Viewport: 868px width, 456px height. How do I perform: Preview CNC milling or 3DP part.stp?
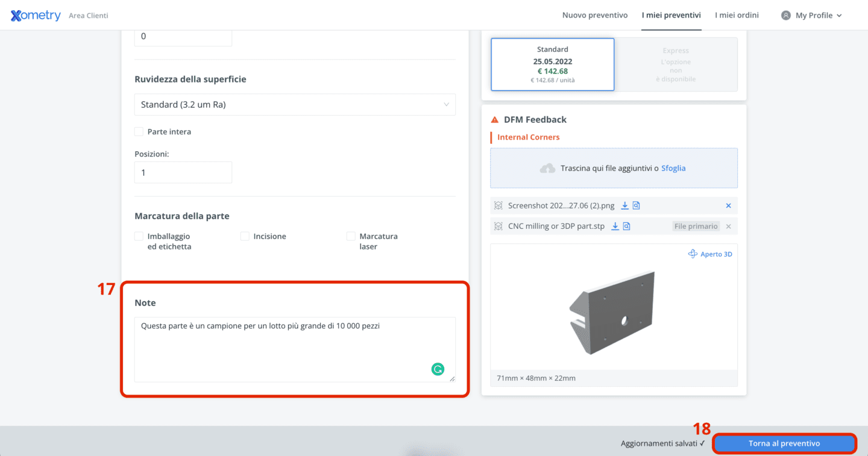point(626,226)
